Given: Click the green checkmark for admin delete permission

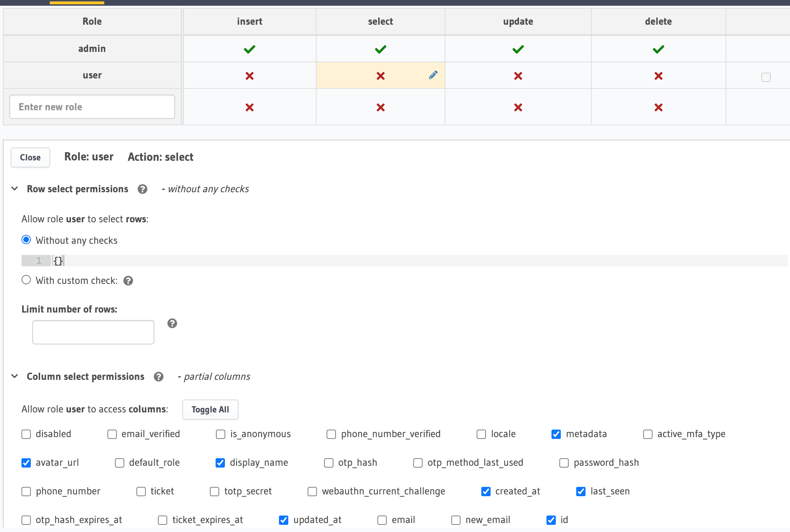Looking at the screenshot, I should (658, 49).
